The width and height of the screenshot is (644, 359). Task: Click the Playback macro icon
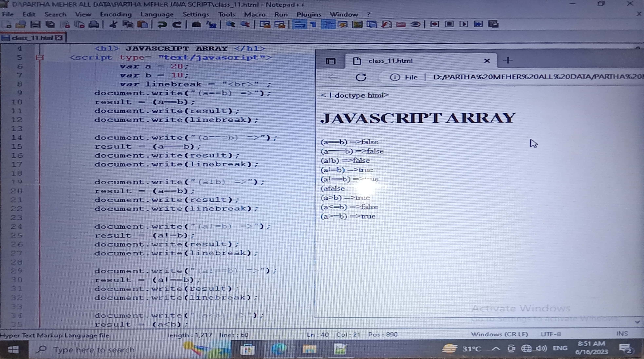click(x=464, y=24)
